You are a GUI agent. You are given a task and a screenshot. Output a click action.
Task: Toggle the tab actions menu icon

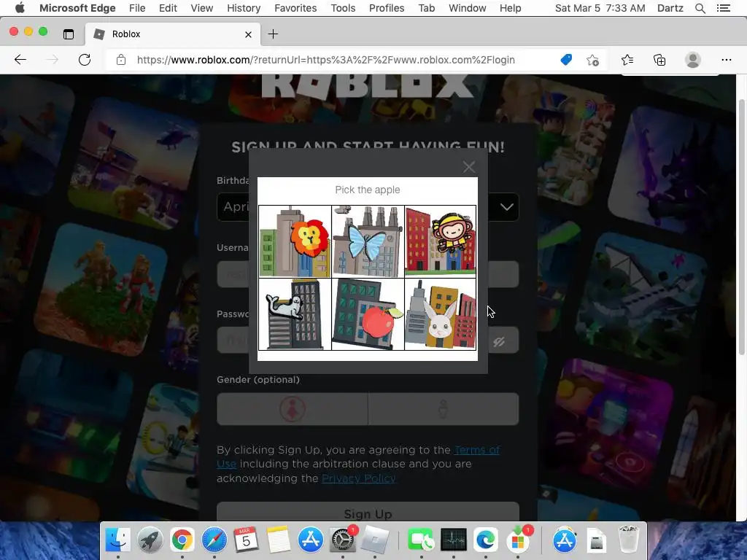pos(69,34)
